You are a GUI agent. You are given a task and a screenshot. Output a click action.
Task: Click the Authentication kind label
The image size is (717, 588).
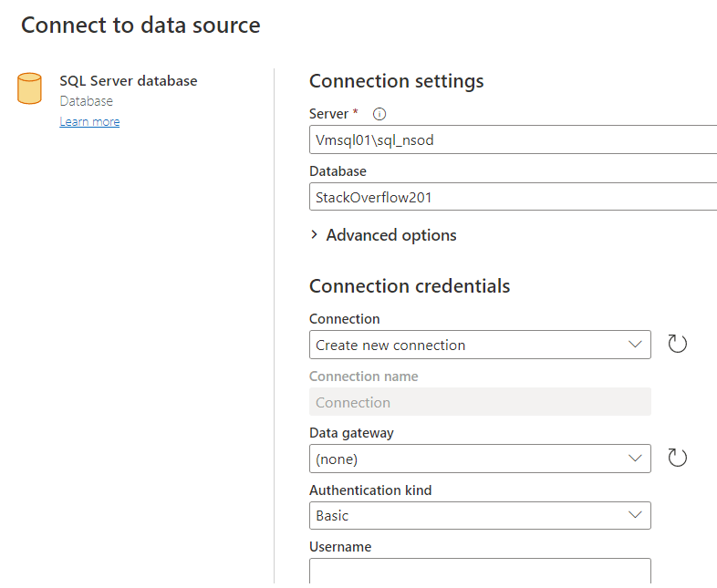[370, 490]
